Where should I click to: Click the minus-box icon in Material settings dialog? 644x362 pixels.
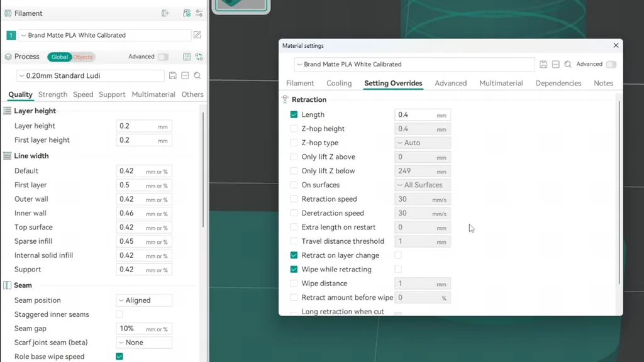(556, 64)
